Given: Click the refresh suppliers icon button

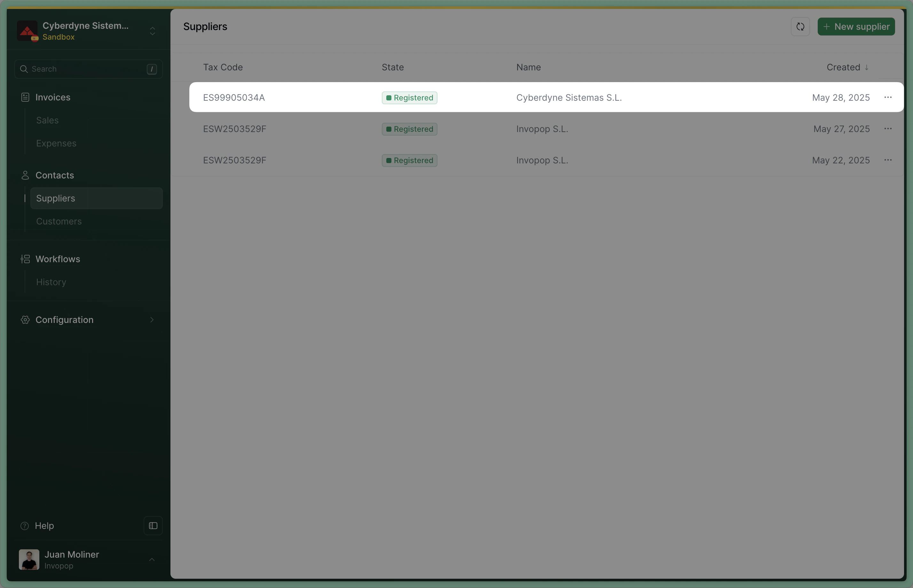Looking at the screenshot, I should click(x=800, y=27).
